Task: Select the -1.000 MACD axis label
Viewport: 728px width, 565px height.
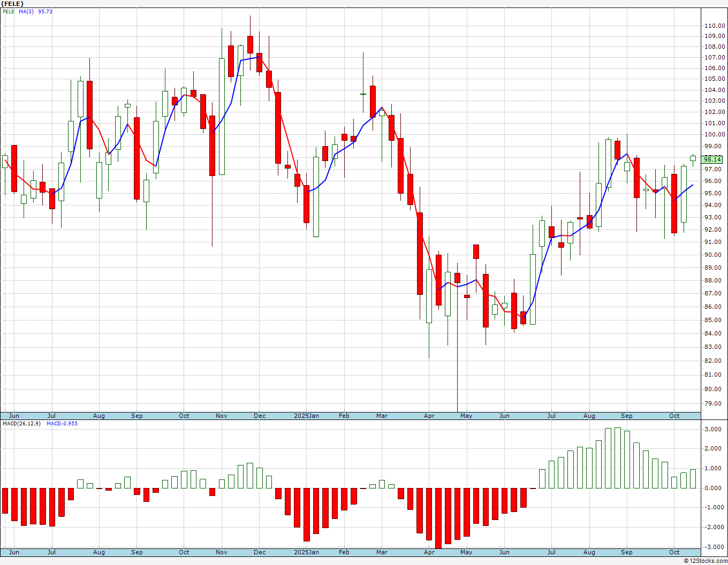Action: coord(715,507)
